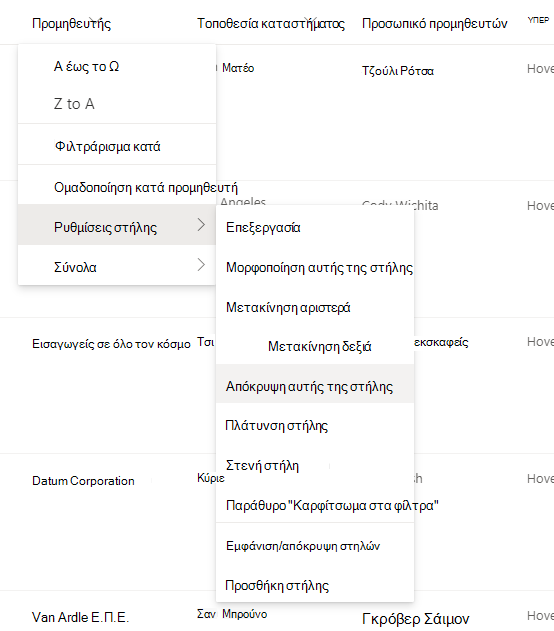Expand the Ρυθμίσεις στήλης submenu chevron

tap(201, 225)
